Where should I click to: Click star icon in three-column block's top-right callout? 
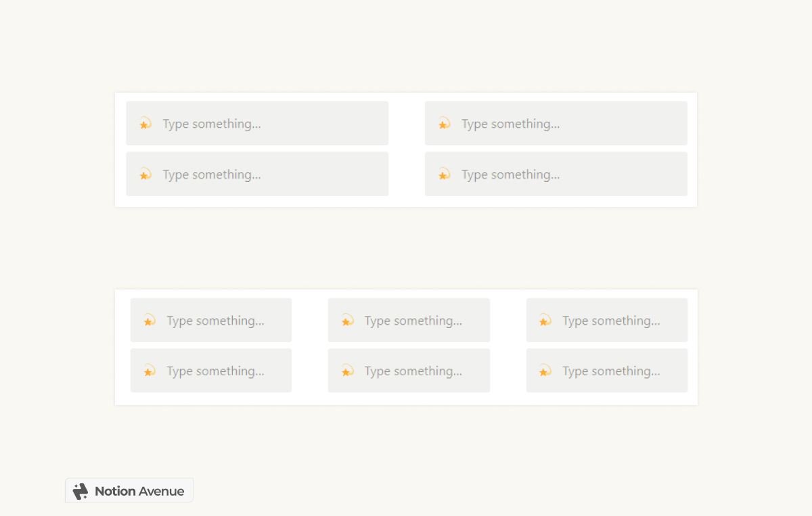click(x=545, y=321)
